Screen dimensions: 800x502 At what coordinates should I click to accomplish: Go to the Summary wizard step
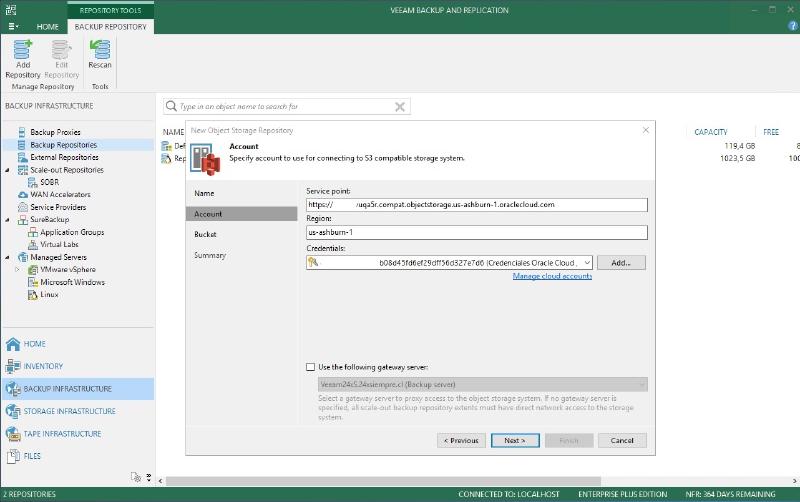point(210,255)
